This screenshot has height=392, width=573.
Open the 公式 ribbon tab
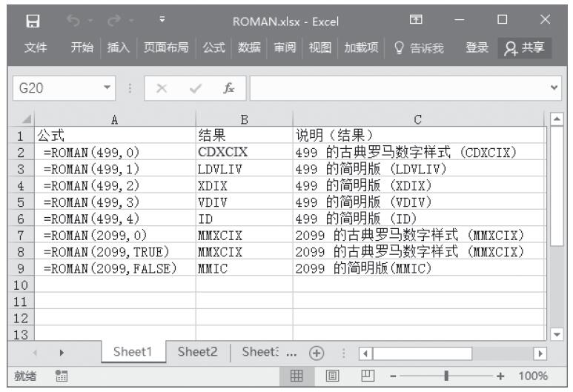pos(214,48)
